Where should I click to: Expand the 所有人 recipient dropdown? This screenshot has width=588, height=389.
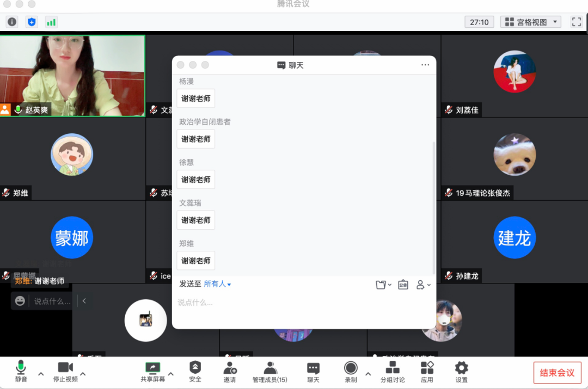217,284
